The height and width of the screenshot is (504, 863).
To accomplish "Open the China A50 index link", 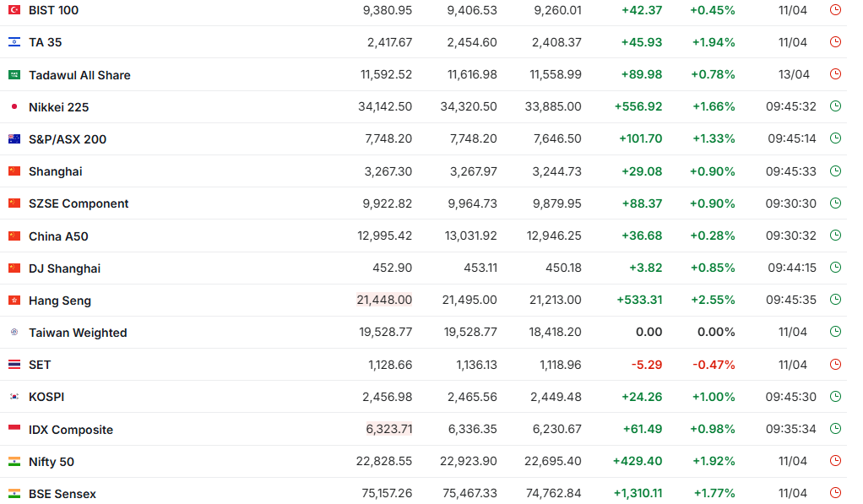I will coord(58,236).
